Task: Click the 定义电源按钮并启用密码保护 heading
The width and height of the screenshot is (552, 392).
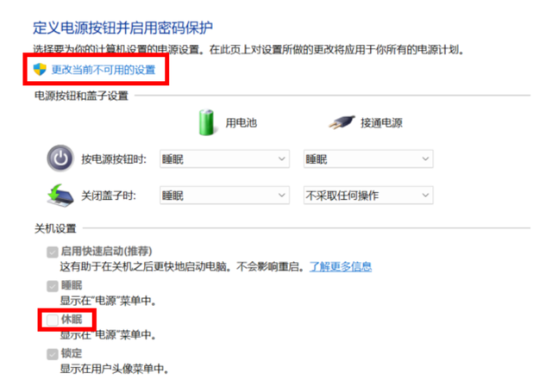Action: pos(122,28)
